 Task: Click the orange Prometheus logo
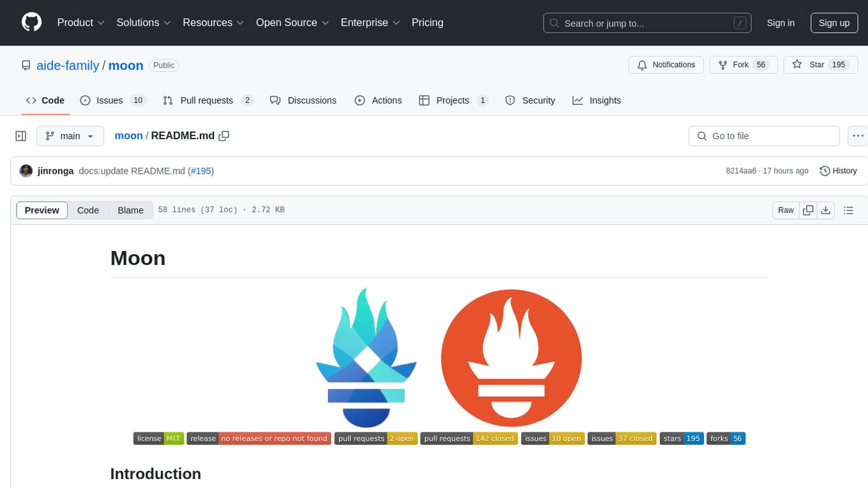pyautogui.click(x=511, y=358)
